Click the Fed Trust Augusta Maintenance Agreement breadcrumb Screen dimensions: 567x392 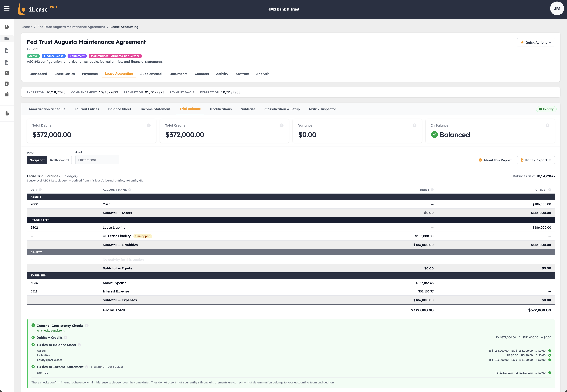tap(71, 27)
